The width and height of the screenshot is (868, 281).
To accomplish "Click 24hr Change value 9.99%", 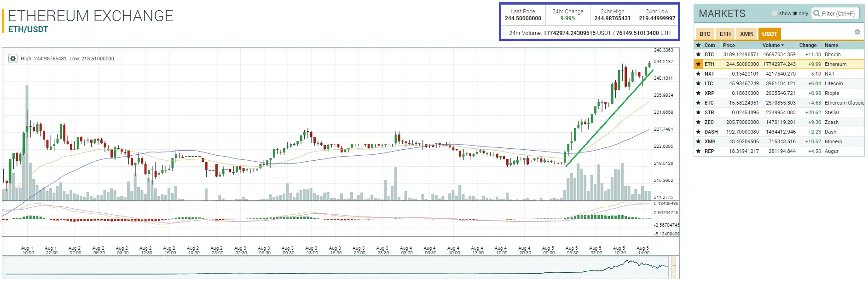I will pyautogui.click(x=568, y=18).
